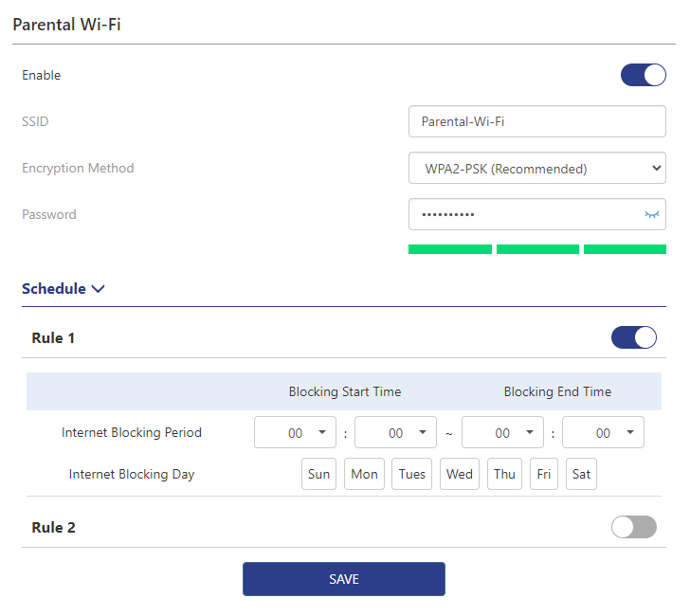The width and height of the screenshot is (690, 616).
Task: Collapse the Schedule section chevron
Action: point(99,289)
